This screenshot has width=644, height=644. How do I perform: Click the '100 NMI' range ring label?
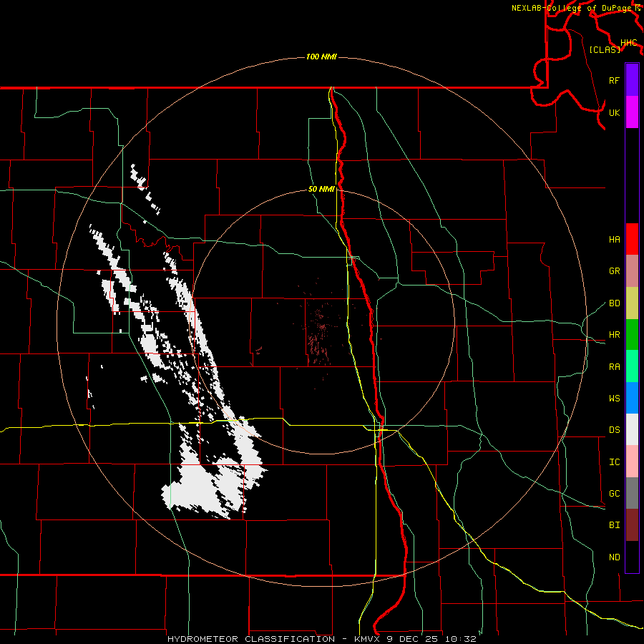(321, 57)
